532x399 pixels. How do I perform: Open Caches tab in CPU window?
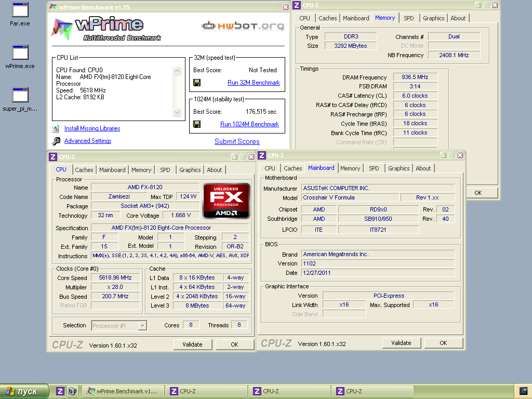pyautogui.click(x=84, y=170)
